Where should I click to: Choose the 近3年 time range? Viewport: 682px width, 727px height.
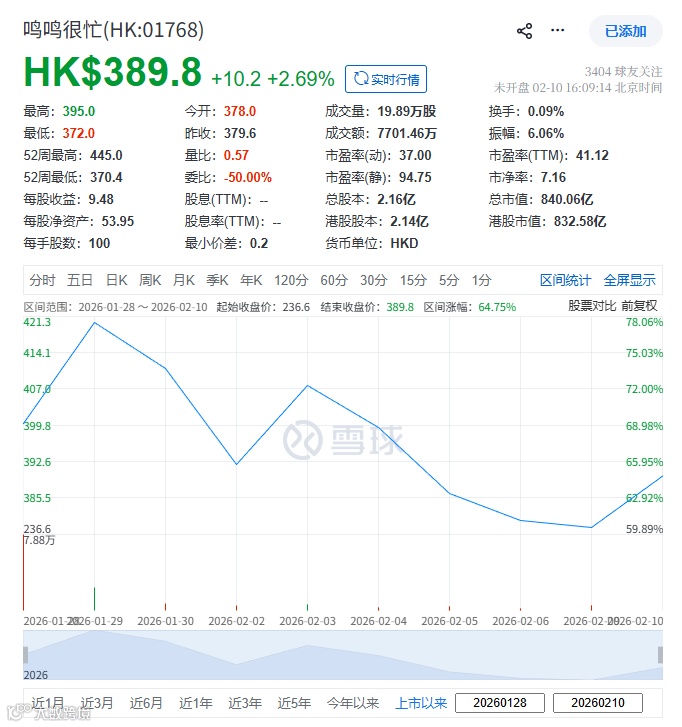[245, 703]
